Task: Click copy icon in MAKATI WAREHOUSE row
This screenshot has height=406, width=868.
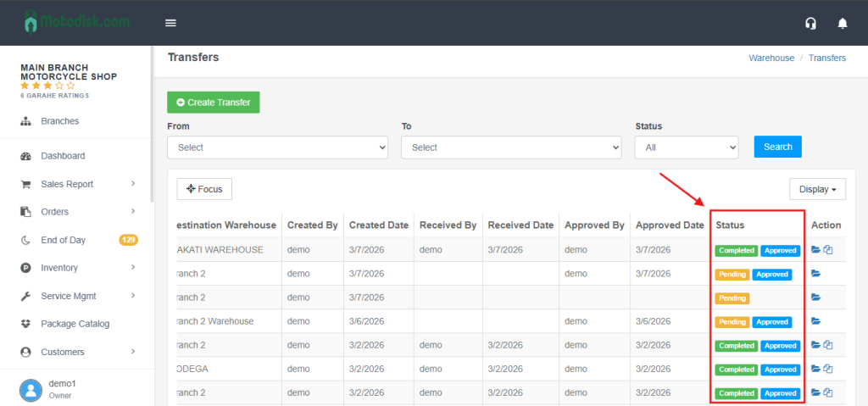Action: [x=828, y=250]
